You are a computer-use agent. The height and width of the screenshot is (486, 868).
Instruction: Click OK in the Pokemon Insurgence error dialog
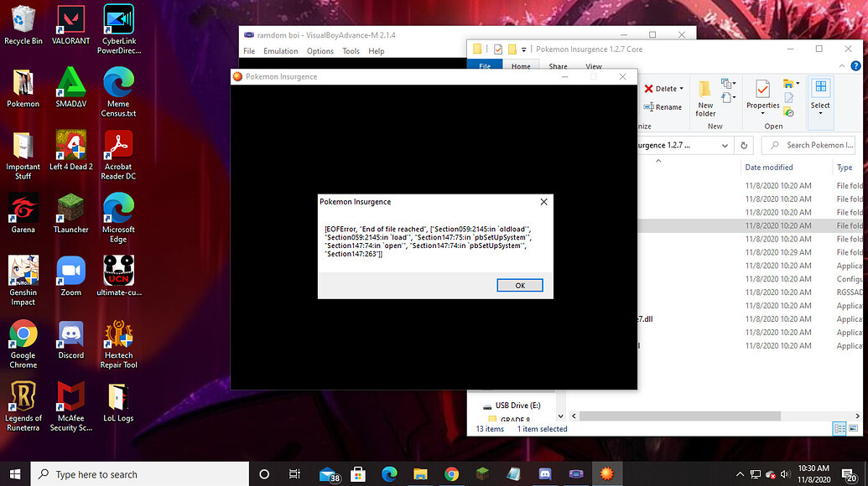pyautogui.click(x=520, y=285)
